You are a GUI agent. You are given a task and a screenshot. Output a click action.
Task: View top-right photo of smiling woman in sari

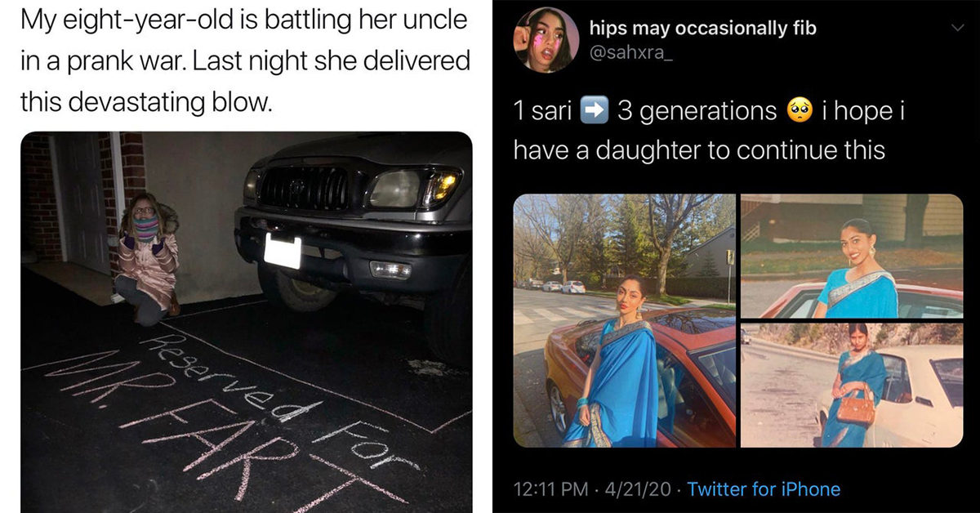tap(852, 256)
